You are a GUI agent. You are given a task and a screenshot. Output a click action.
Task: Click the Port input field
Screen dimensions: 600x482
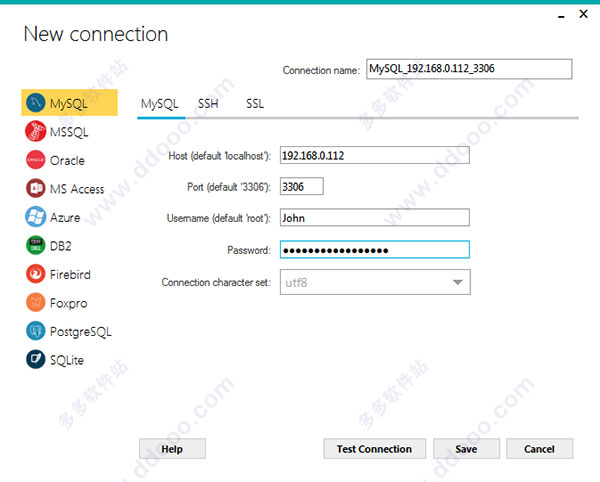coord(302,186)
